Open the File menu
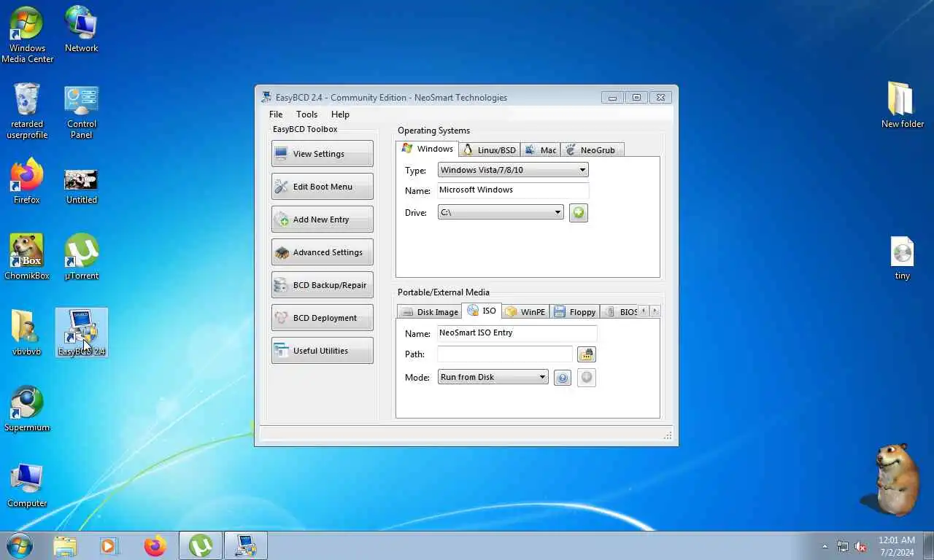Viewport: 934px width, 560px height. pos(276,114)
